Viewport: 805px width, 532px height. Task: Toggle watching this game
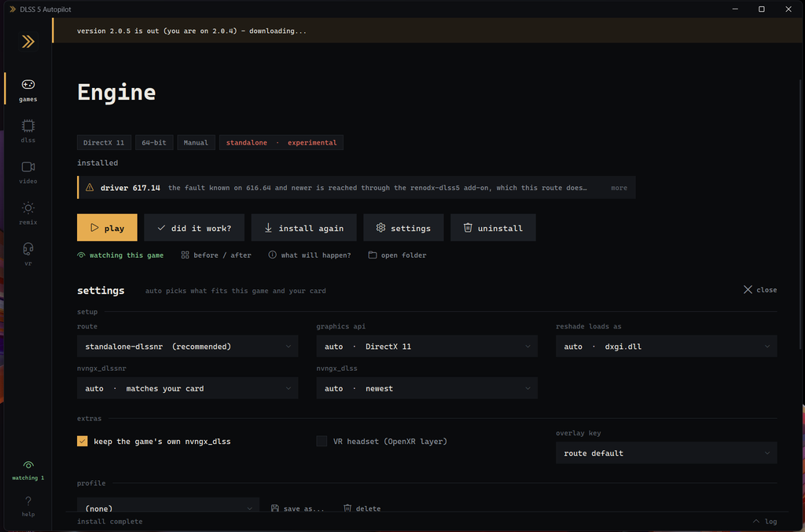pyautogui.click(x=120, y=255)
